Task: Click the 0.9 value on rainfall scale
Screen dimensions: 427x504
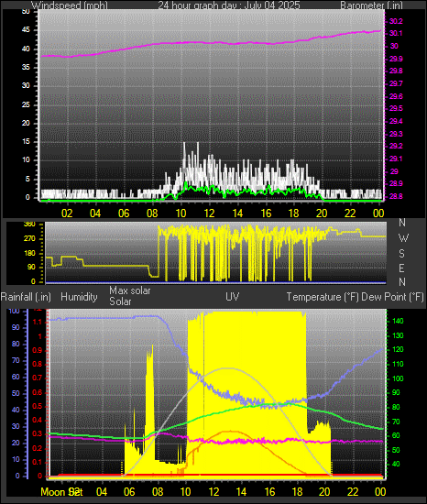Action: point(38,350)
